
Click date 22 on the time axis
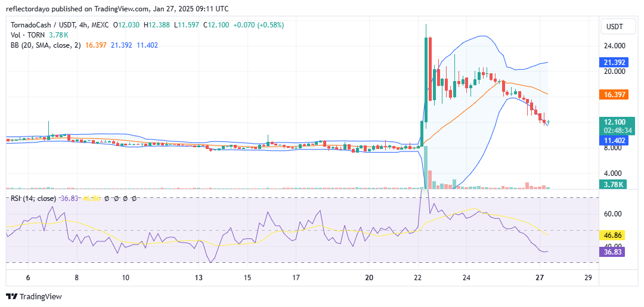pyautogui.click(x=418, y=278)
